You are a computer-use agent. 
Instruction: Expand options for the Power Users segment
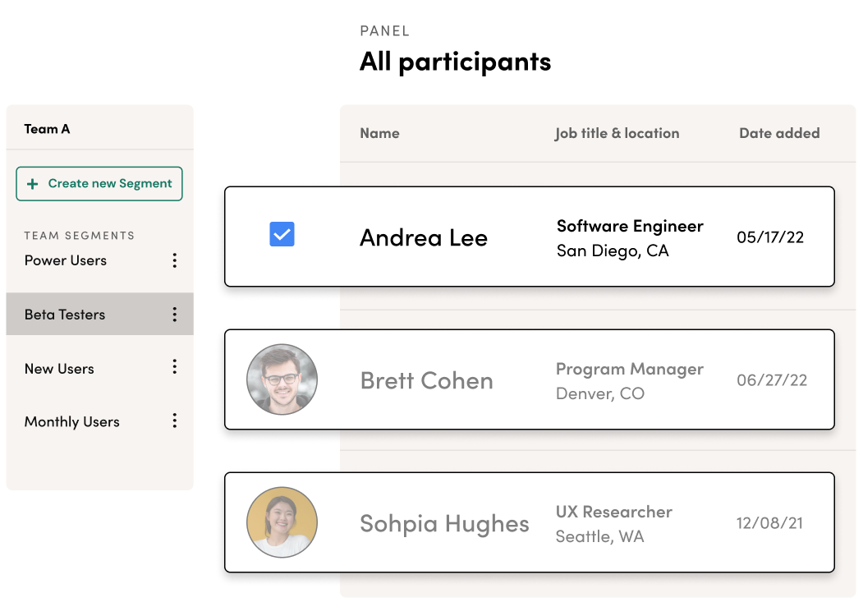tap(174, 260)
